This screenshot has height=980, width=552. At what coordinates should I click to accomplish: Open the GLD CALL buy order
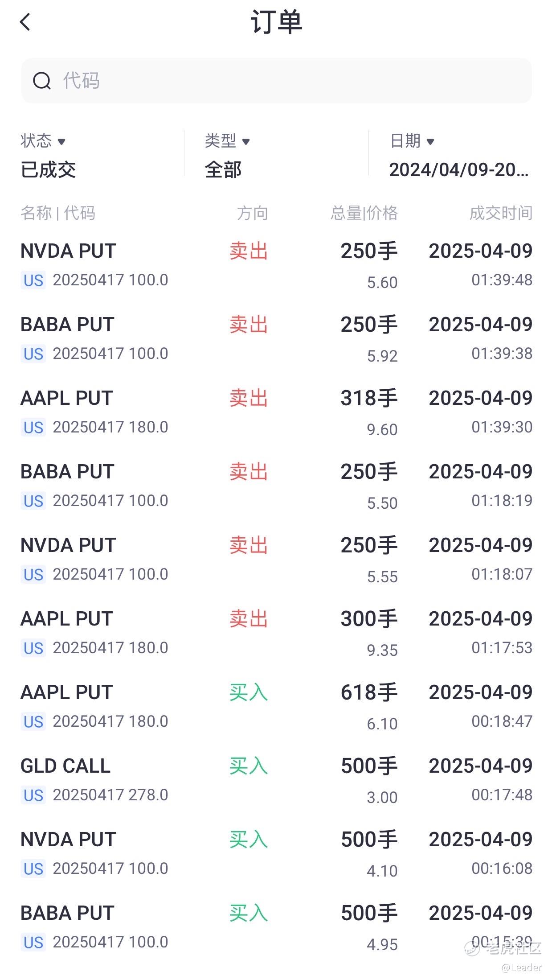pos(276,780)
